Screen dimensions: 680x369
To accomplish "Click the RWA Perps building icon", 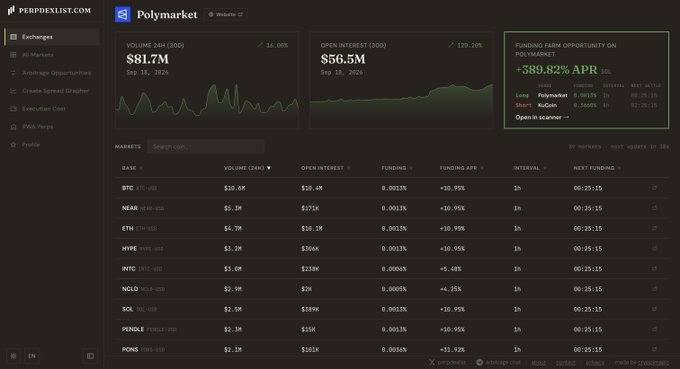I will 13,127.
